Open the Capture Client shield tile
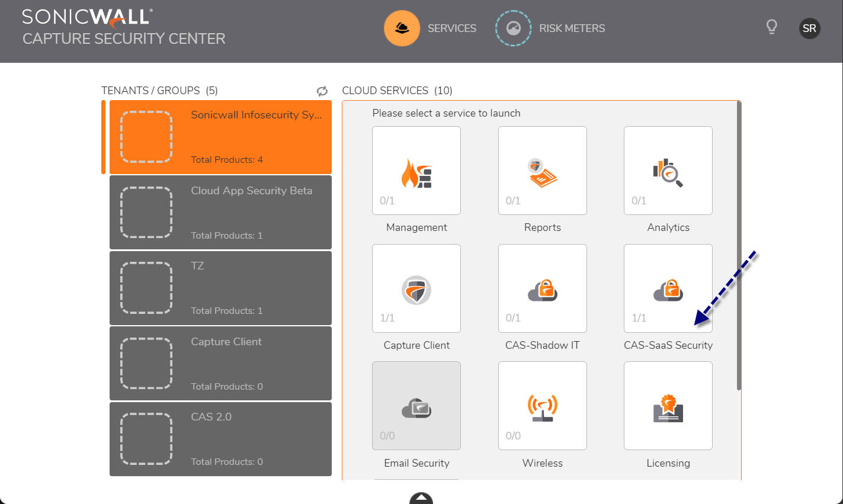 click(416, 288)
